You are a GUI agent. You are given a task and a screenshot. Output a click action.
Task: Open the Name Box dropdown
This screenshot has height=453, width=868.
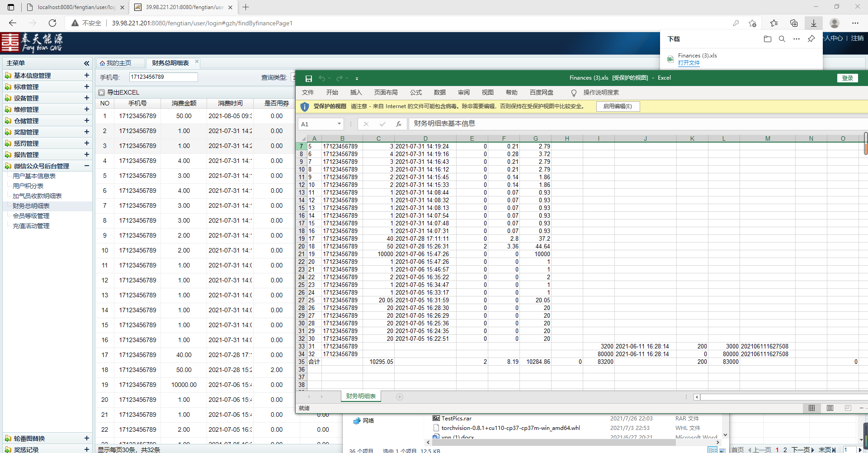coord(339,124)
